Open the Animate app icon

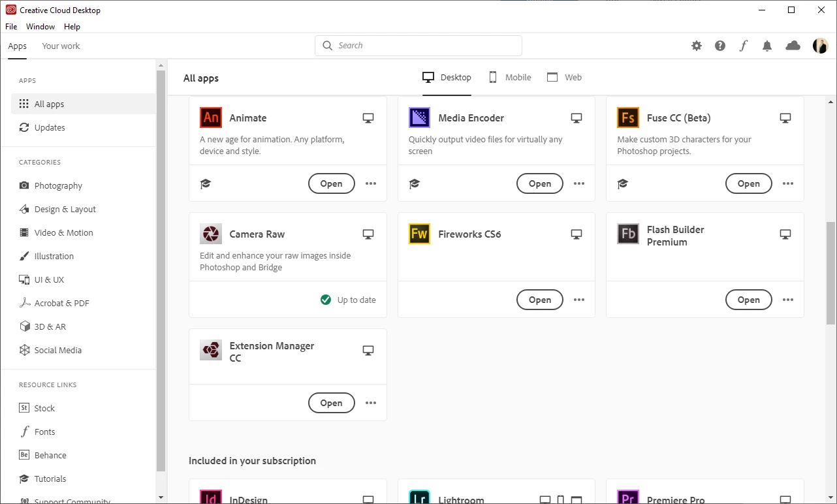[x=210, y=118]
